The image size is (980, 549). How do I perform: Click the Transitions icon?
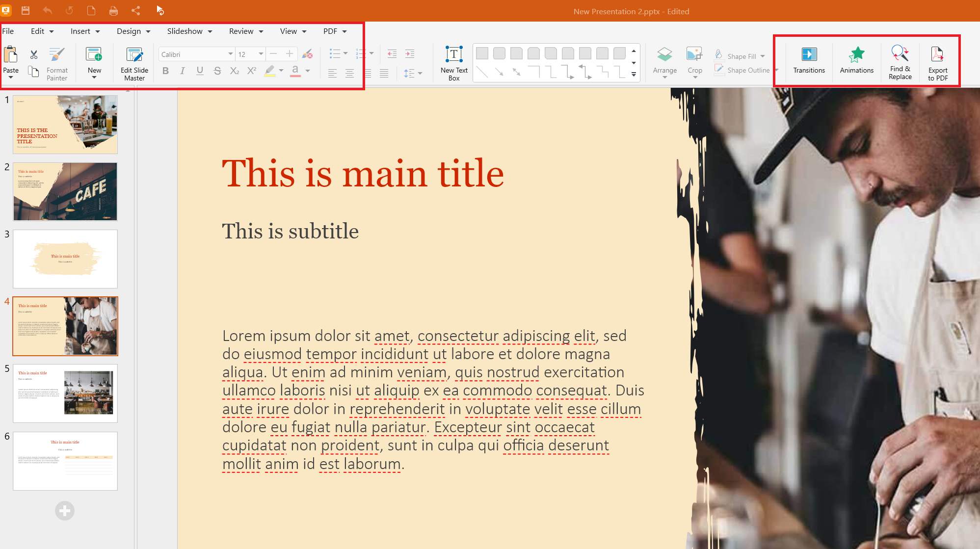click(809, 59)
